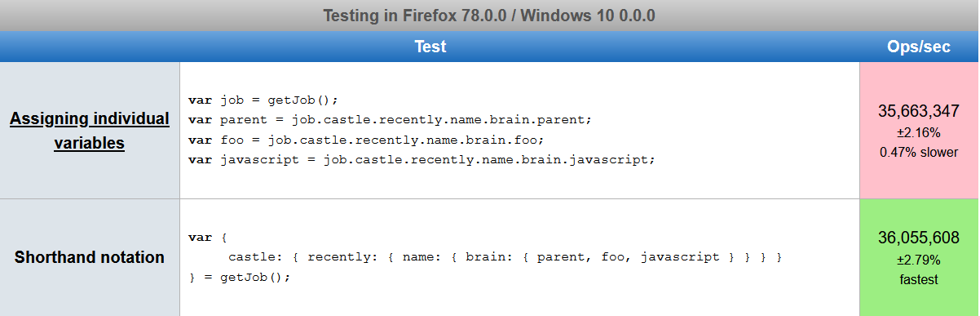Click the 'Shorthand notation' test title
The width and height of the screenshot is (980, 316).
pyautogui.click(x=90, y=257)
